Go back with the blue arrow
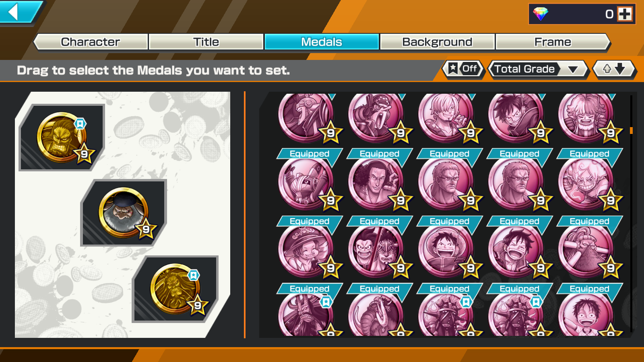 pyautogui.click(x=18, y=11)
